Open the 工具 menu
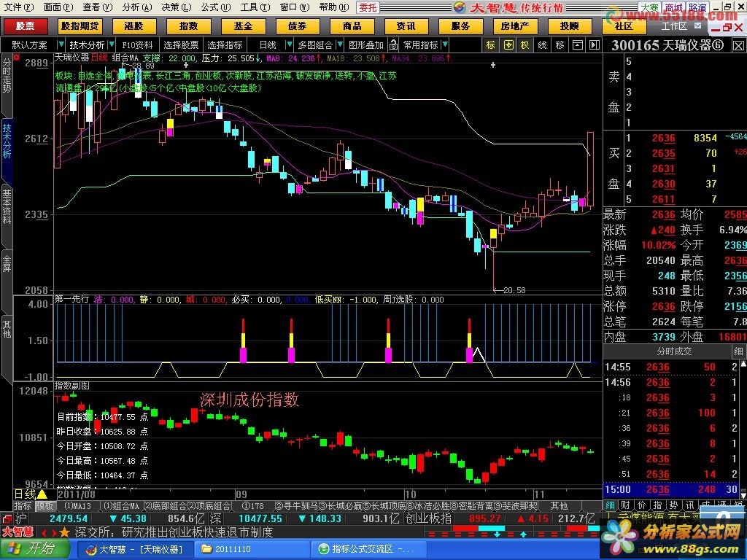 [x=255, y=7]
